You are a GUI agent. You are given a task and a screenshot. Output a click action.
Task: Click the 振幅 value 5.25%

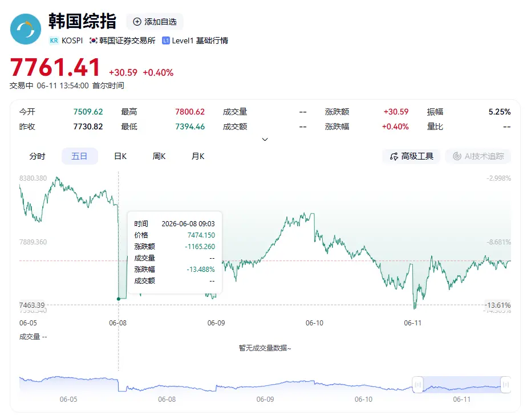(x=500, y=112)
